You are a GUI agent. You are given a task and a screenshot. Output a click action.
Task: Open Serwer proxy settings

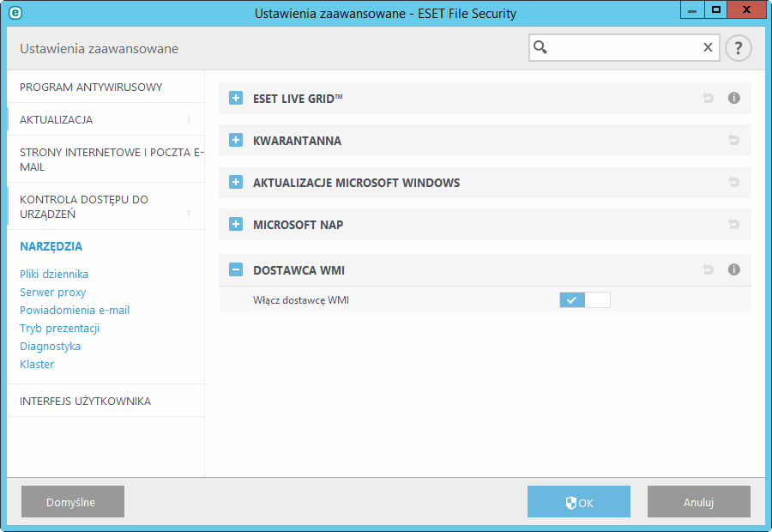(x=52, y=292)
